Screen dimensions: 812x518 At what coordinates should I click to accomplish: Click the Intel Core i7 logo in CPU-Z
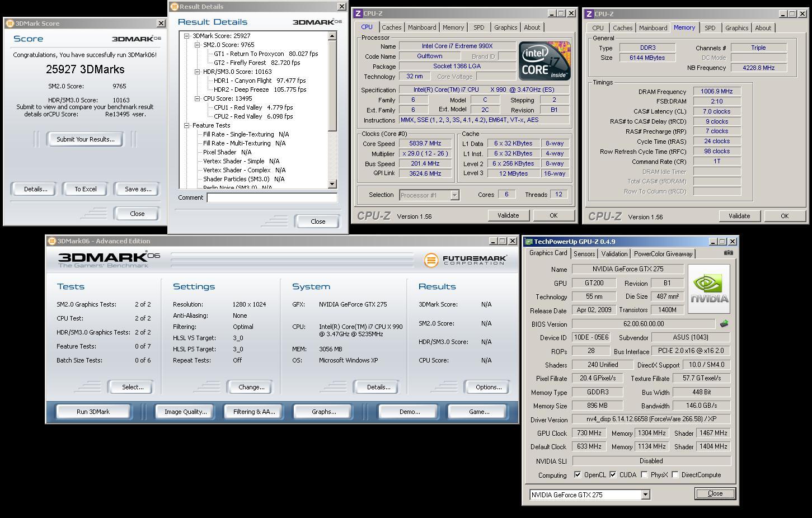tap(544, 60)
